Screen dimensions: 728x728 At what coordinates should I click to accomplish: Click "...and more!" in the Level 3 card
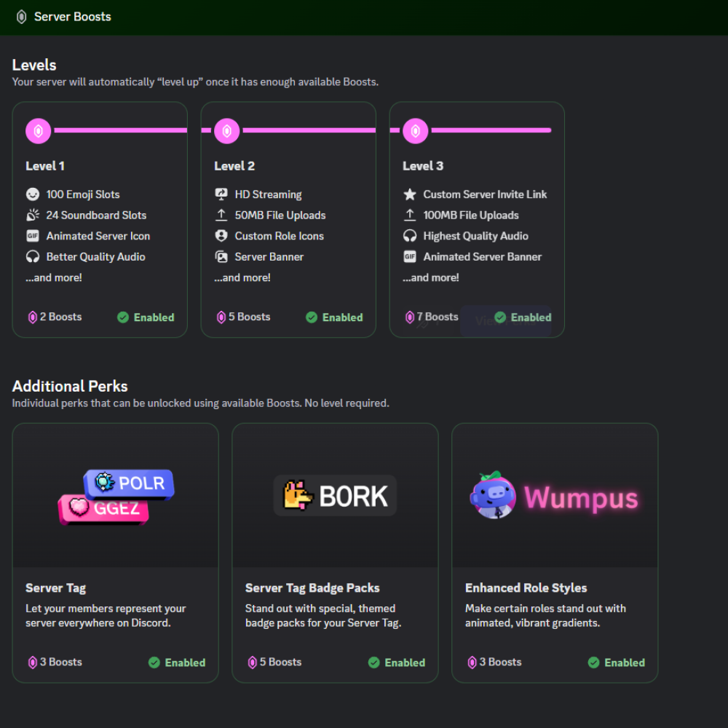pos(431,277)
